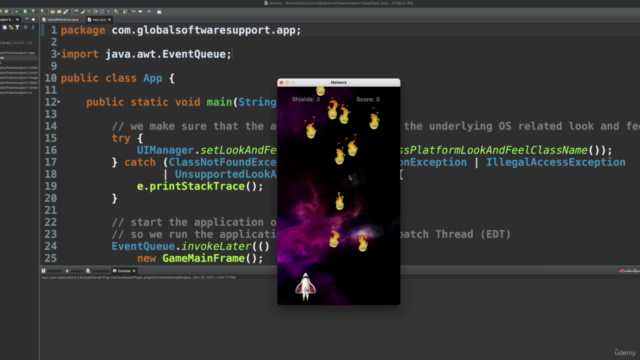Click 'printStackTrace' on line 19
Viewport: 640px width, 360px height.
pyautogui.click(x=197, y=187)
